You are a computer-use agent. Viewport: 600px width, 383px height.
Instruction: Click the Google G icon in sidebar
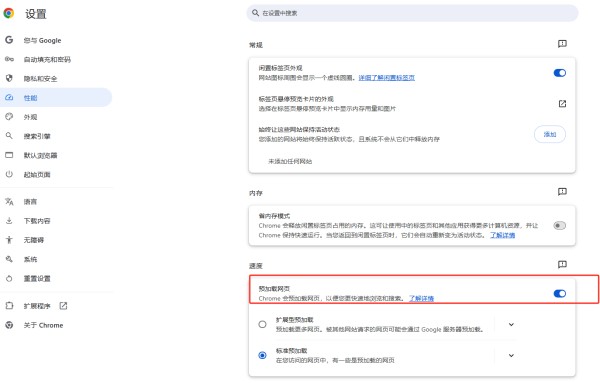pyautogui.click(x=9, y=40)
